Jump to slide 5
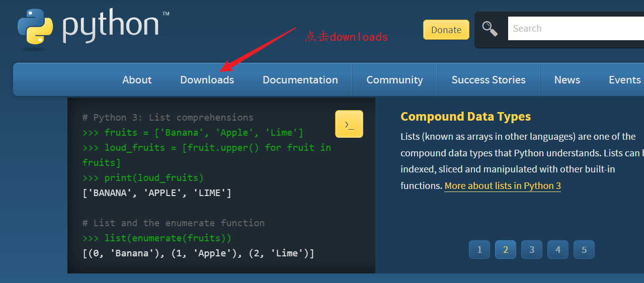 (584, 250)
